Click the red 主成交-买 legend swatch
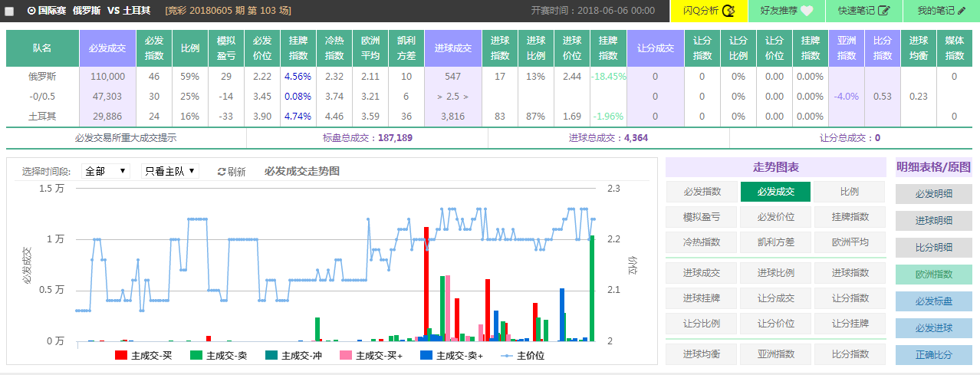Screen dimensions: 980x375 (121, 356)
